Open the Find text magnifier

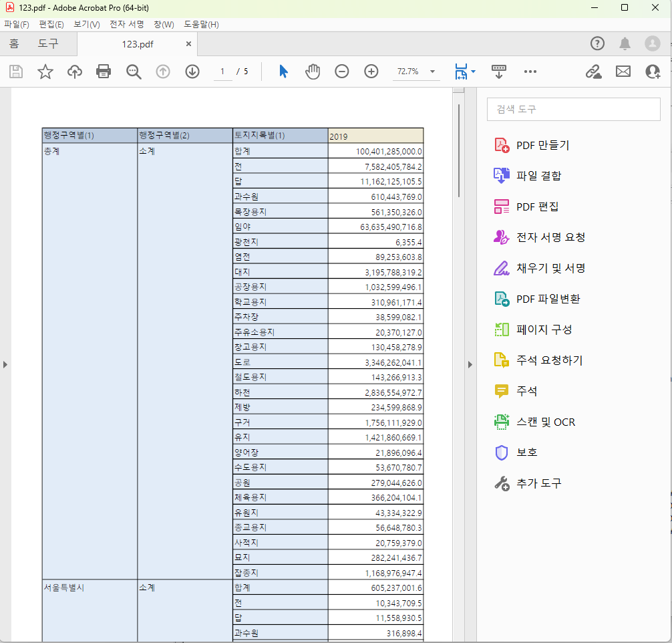point(134,72)
